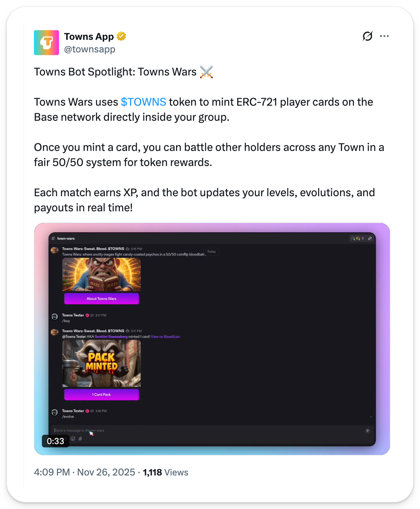Click the 1 Card Pack button
The width and height of the screenshot is (420, 509).
click(x=101, y=395)
